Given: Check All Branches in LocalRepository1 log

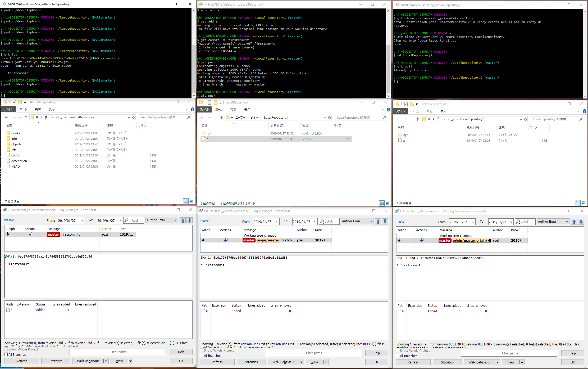Looking at the screenshot, I should point(202,355).
